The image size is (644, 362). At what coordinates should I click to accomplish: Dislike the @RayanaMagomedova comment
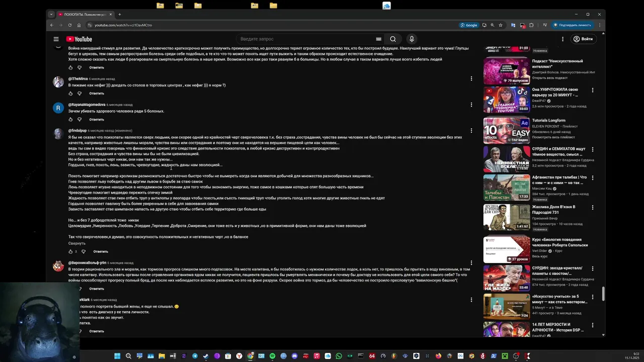click(79, 120)
